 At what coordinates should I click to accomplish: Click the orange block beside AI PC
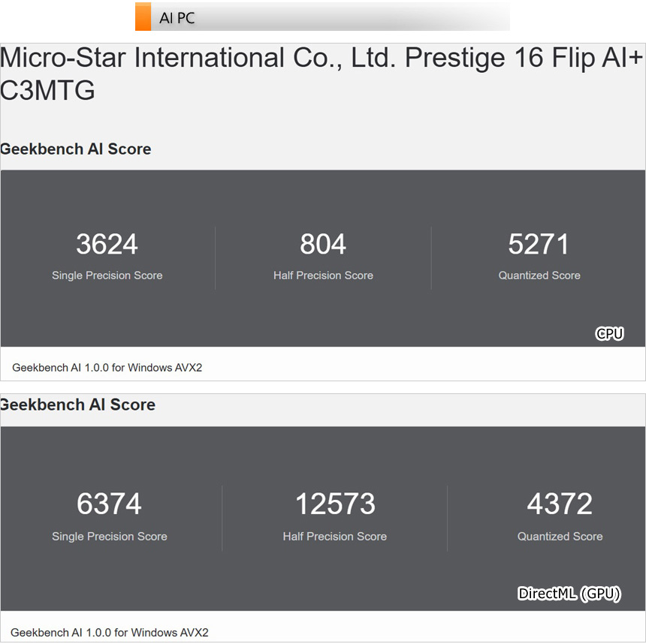point(143,17)
